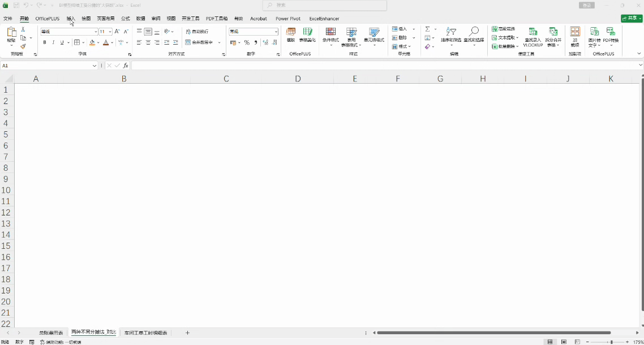Toggle Wrap Text (自动换行)
This screenshot has height=345, width=644.
coord(197,32)
